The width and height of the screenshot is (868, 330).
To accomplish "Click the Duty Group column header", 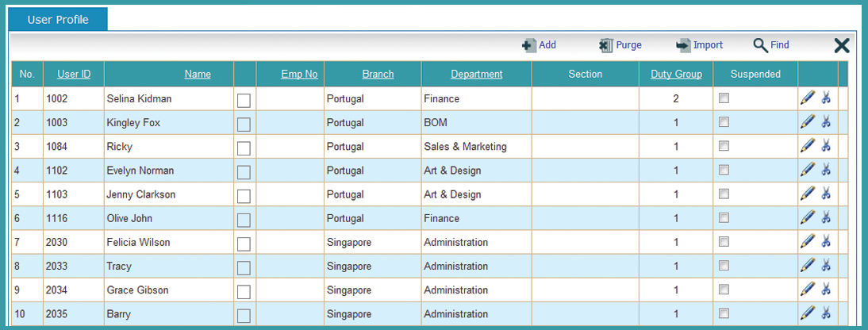I will point(677,75).
